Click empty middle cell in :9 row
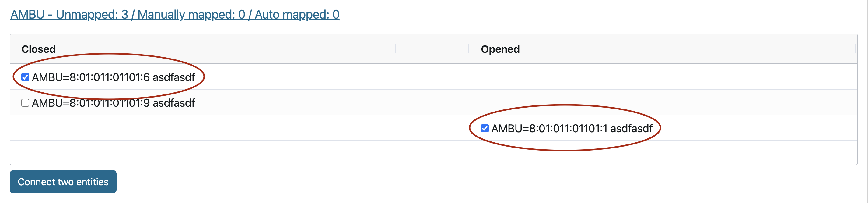Image resolution: width=868 pixels, height=203 pixels. [x=432, y=103]
